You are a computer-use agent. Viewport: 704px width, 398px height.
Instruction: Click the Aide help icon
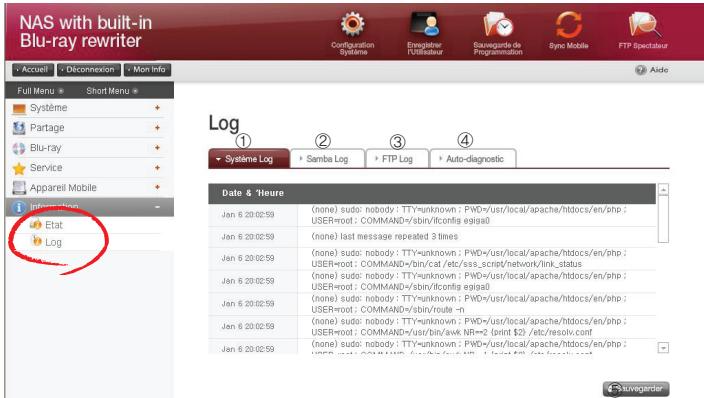point(641,70)
